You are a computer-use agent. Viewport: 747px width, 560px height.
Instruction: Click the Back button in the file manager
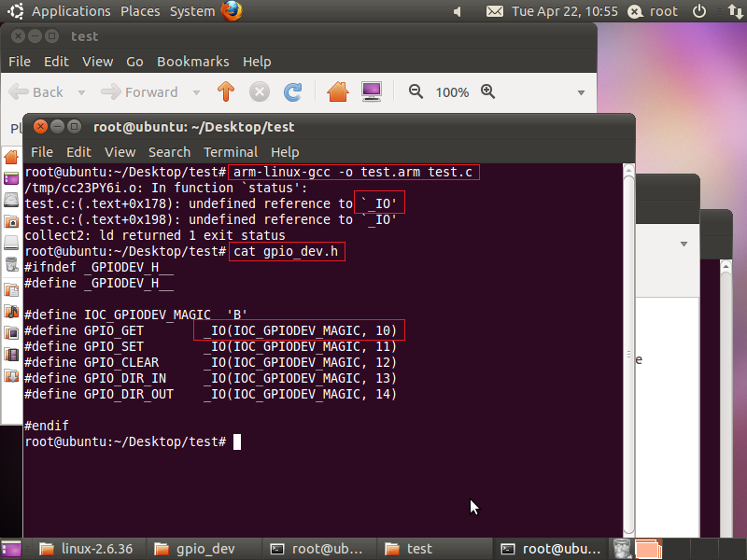36,91
